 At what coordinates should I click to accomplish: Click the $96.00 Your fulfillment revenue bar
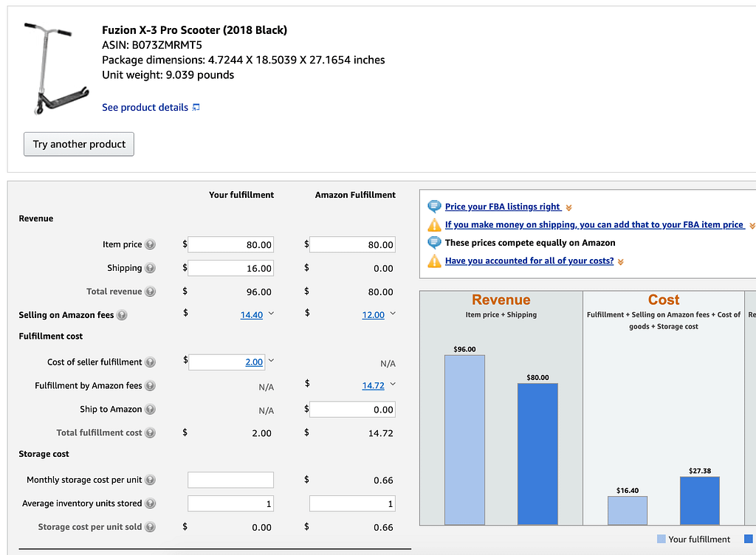[465, 440]
